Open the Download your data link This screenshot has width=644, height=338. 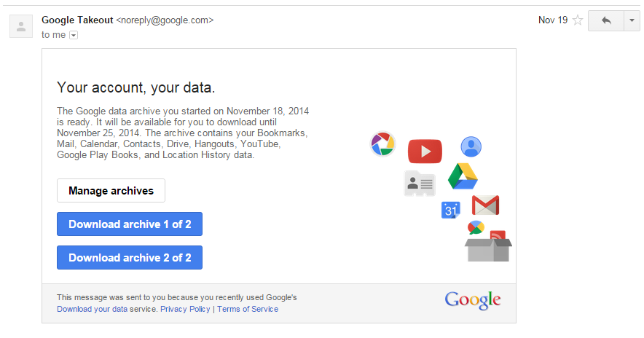(92, 310)
